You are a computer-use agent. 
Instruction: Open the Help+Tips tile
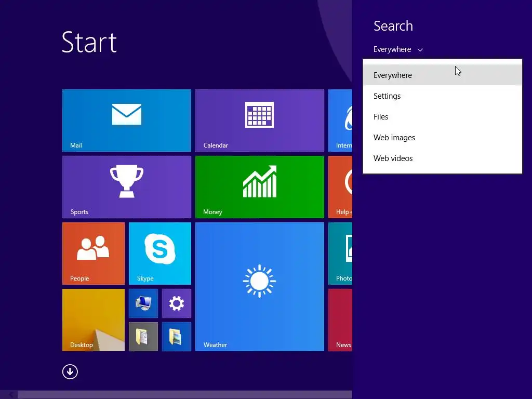pyautogui.click(x=340, y=187)
